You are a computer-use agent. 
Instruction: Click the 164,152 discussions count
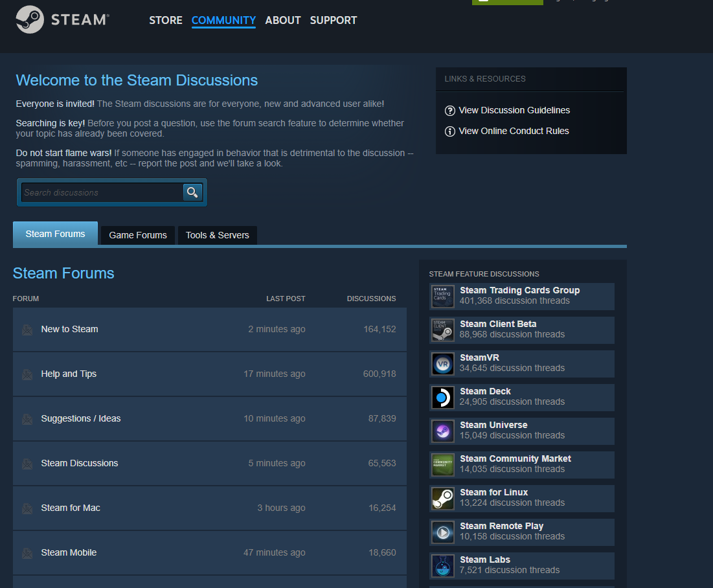[x=379, y=329]
